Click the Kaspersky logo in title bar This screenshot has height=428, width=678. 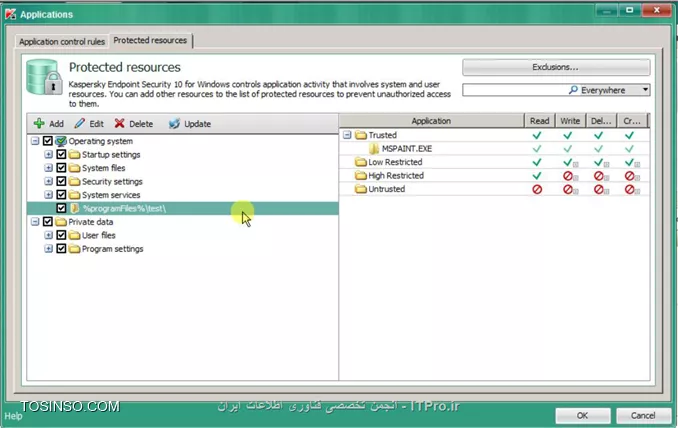tap(11, 14)
